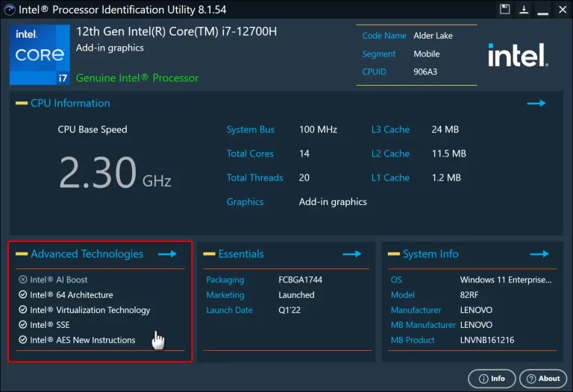Click the Virtualization Technology check icon

pyautogui.click(x=22, y=310)
